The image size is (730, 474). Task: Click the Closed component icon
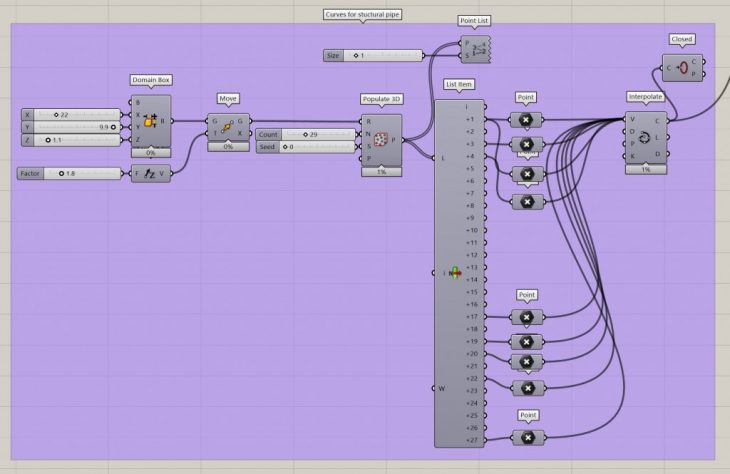pyautogui.click(x=682, y=68)
